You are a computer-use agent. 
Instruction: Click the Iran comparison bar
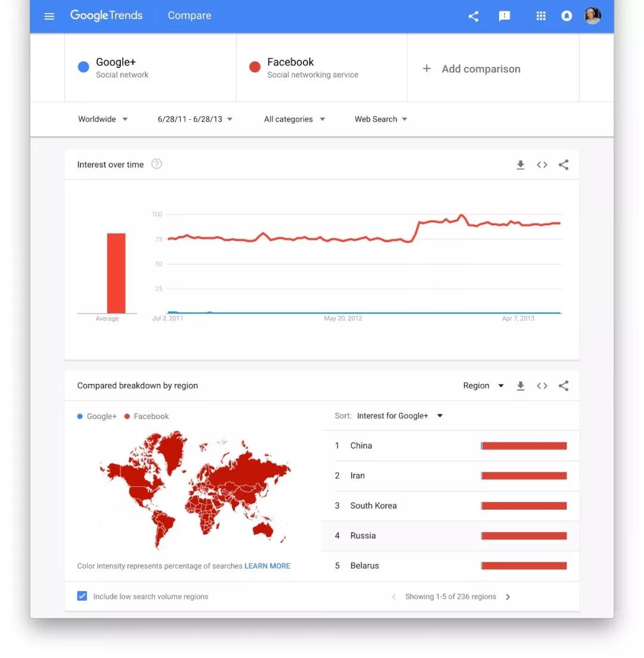point(524,476)
